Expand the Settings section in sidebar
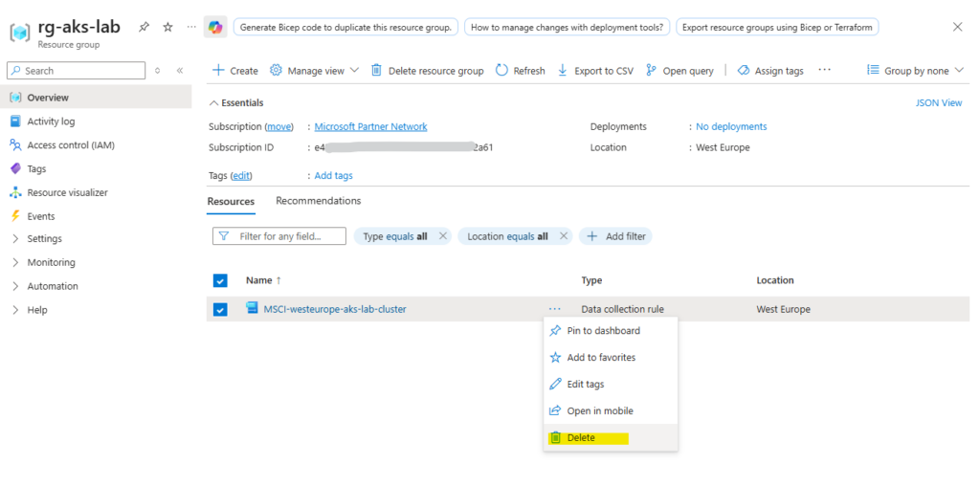 coord(44,239)
